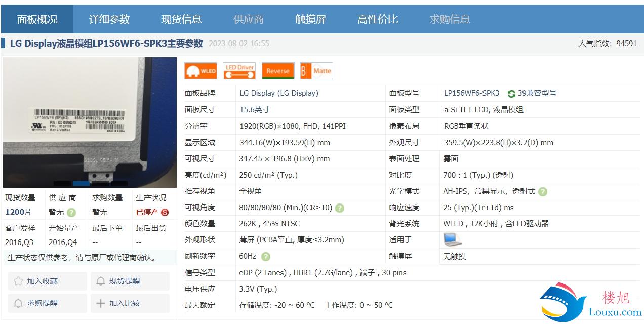Image resolution: width=644 pixels, height=326 pixels.
Task: Switch to the 求购信息 tab
Action: pos(450,19)
